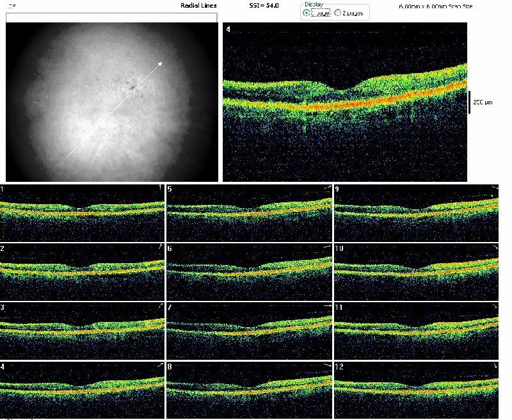Viewport: 512px width, 420px height.
Task: View radial scan thumbnail 8
Action: tap(249, 389)
